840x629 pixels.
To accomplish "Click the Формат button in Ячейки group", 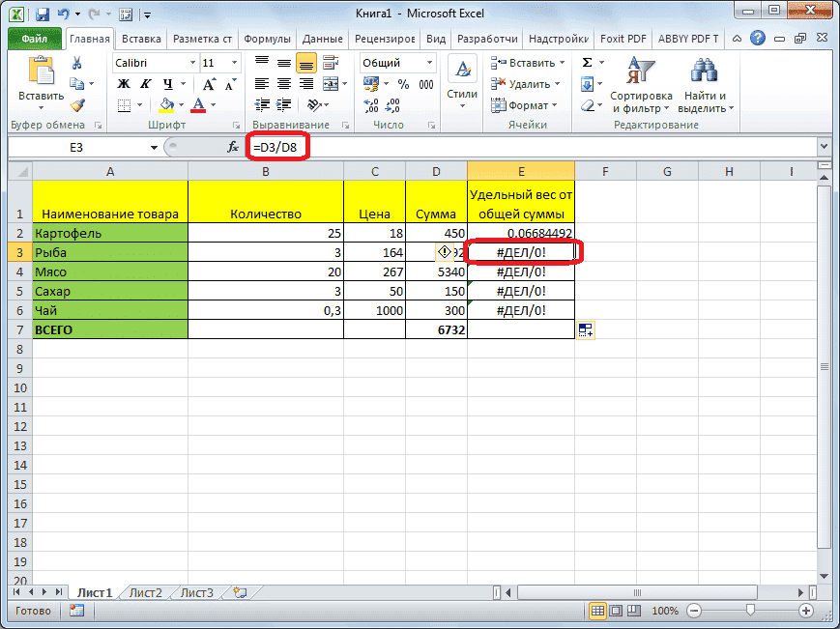I will tap(525, 104).
